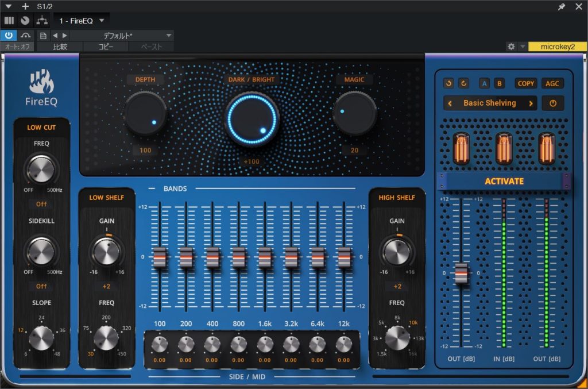Click the routing/sidechain icon in the top toolbar
Viewport: 588px width, 389px height.
(41, 21)
